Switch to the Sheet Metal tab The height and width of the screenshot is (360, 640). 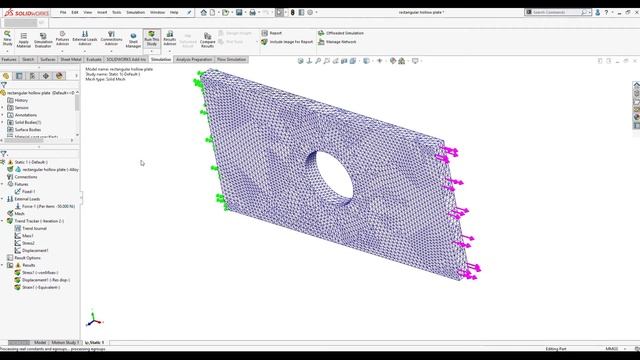[71, 60]
